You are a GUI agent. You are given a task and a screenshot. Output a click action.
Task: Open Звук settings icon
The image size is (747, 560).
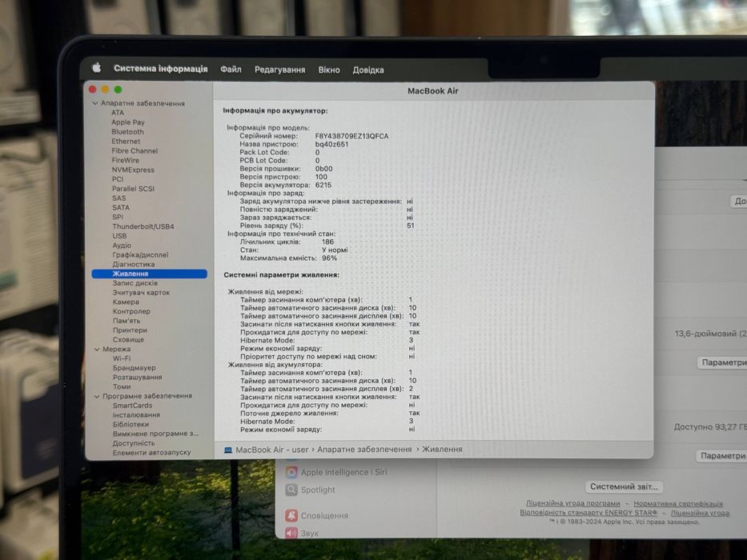291,533
